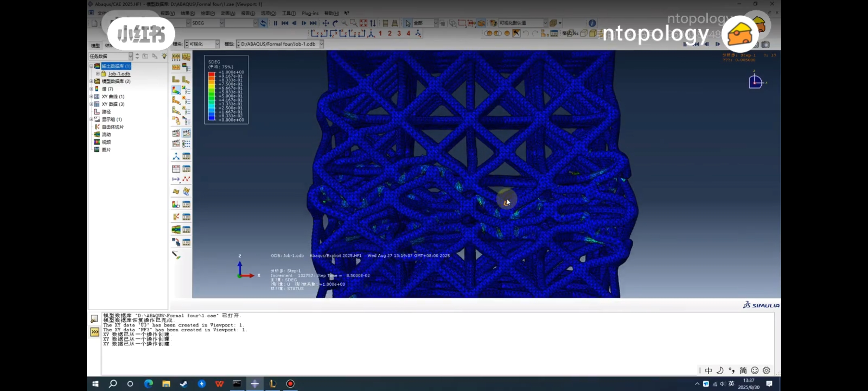Click the contour legend color scale
This screenshot has width=868, height=391.
click(212, 96)
